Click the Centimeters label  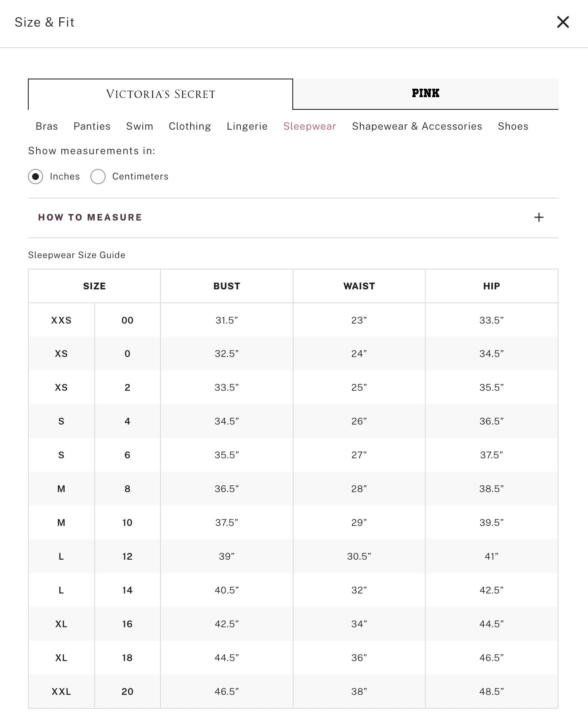tap(140, 177)
